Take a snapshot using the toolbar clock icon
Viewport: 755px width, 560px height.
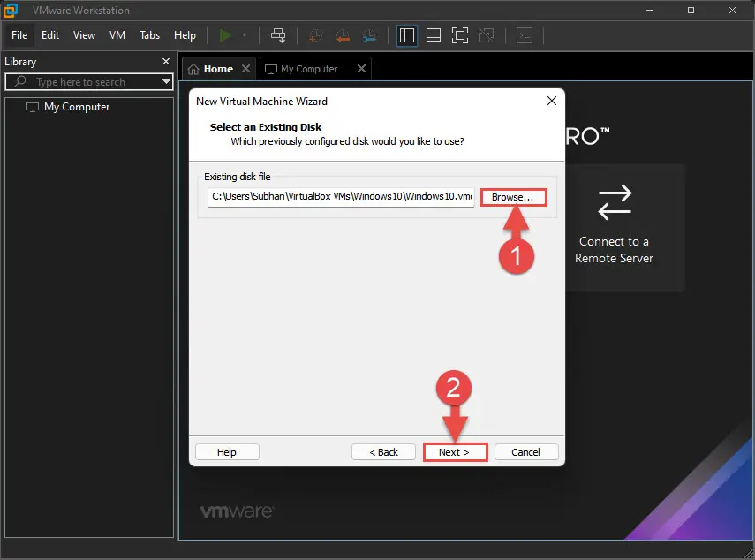pyautogui.click(x=315, y=35)
